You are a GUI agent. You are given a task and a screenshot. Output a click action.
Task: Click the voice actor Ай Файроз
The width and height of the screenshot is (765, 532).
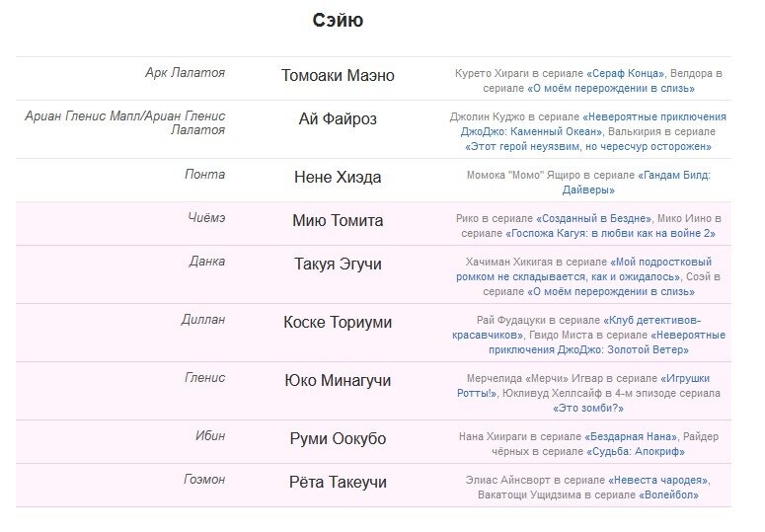338,119
